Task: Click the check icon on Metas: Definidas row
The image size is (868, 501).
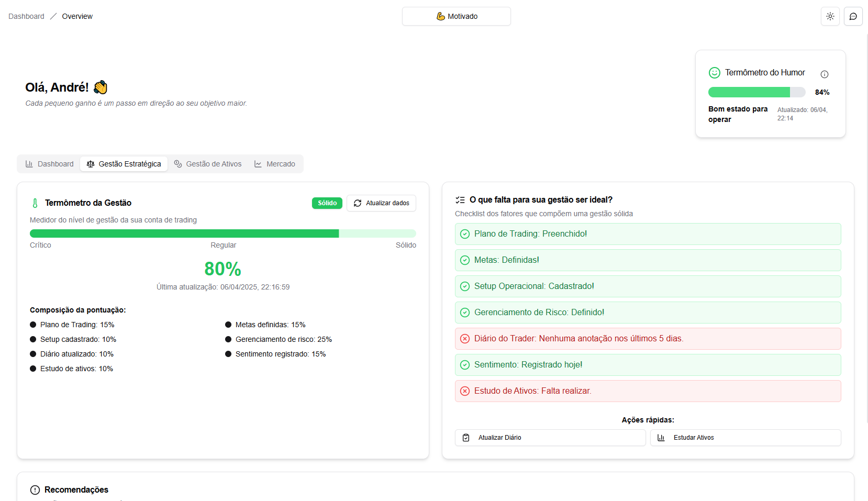Action: point(465,260)
